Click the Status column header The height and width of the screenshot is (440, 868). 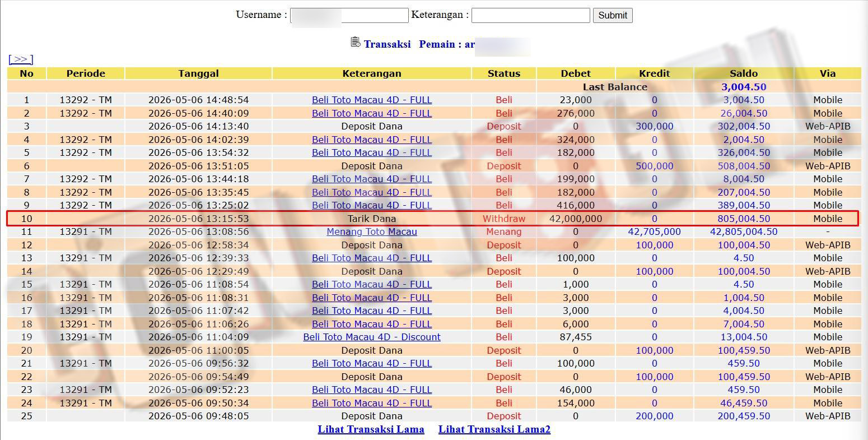coord(504,73)
